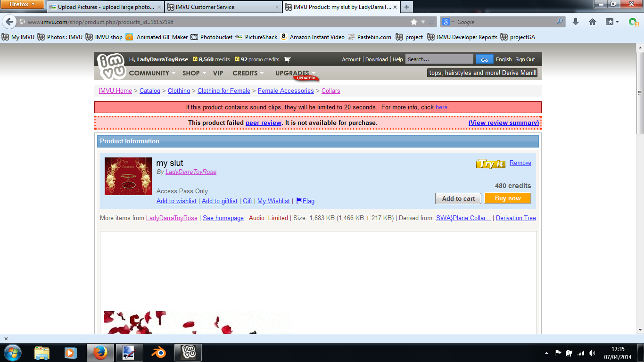
Task: Open See homepage link
Action: pyautogui.click(x=223, y=218)
